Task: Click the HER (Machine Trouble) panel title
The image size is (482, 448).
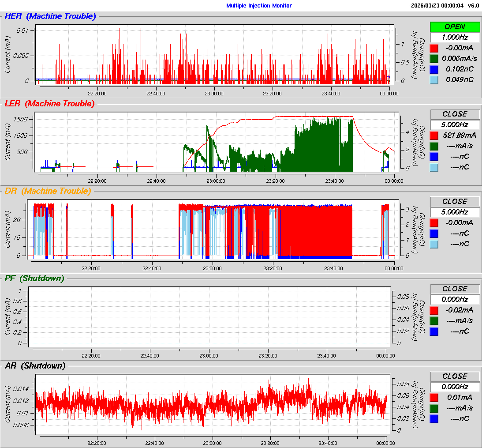Action: click(x=50, y=16)
